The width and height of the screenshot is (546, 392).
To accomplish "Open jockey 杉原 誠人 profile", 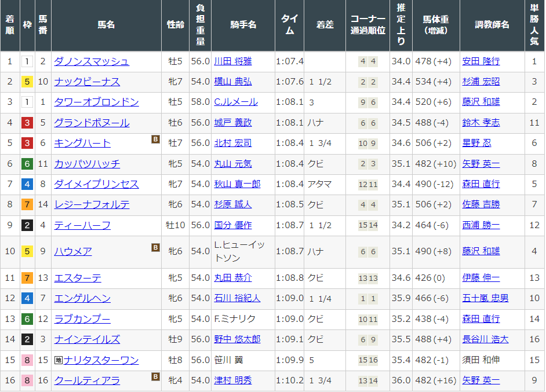I will pos(232,204).
